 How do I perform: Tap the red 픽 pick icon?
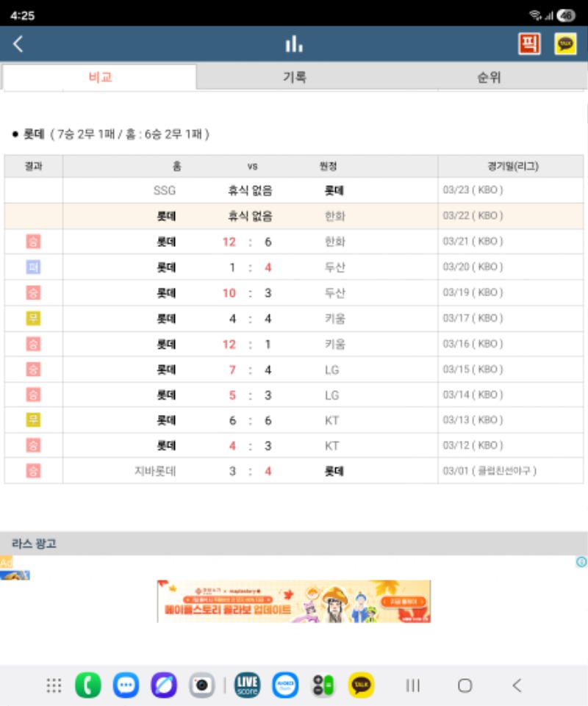pos(528,44)
